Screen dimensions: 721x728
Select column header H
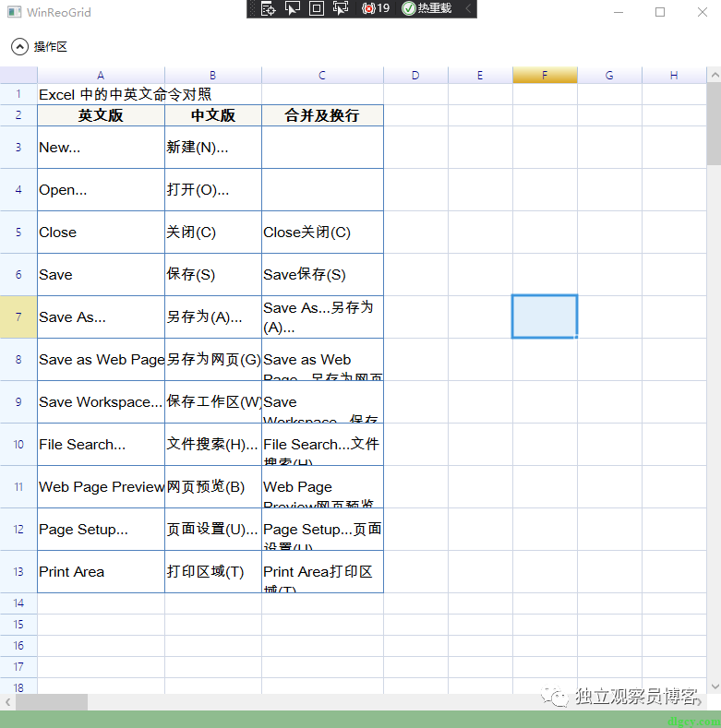coord(674,76)
